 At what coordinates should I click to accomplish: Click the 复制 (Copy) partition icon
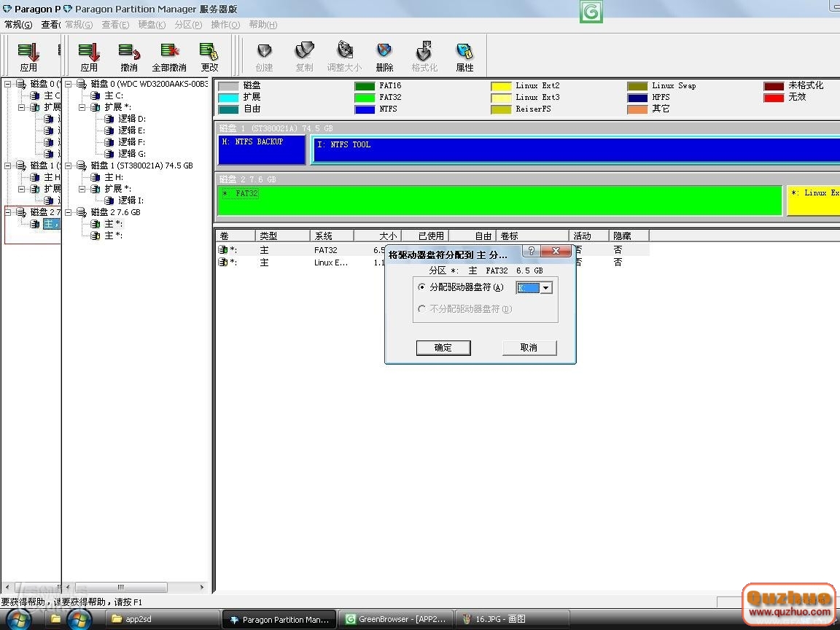304,56
